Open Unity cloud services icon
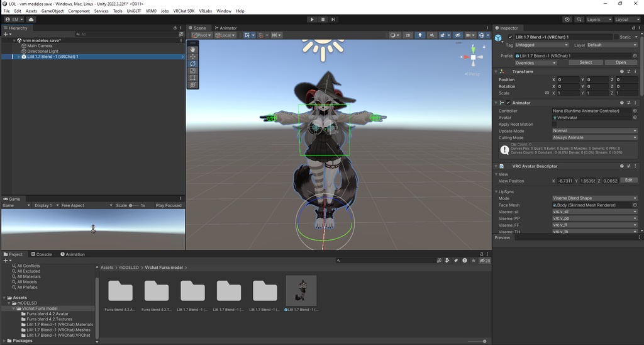Screen dimensions: 644x345 pyautogui.click(x=31, y=20)
